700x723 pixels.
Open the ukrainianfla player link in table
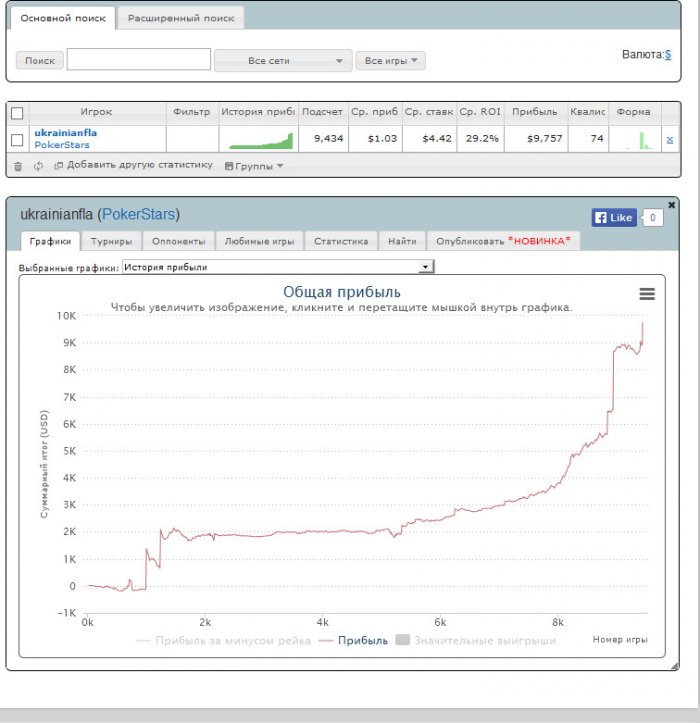(x=65, y=133)
